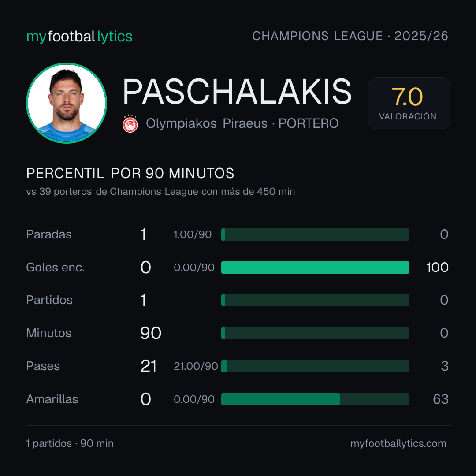Click the Olympiakos Piraeus club crest
Screen dimensions: 476x476
[130, 123]
